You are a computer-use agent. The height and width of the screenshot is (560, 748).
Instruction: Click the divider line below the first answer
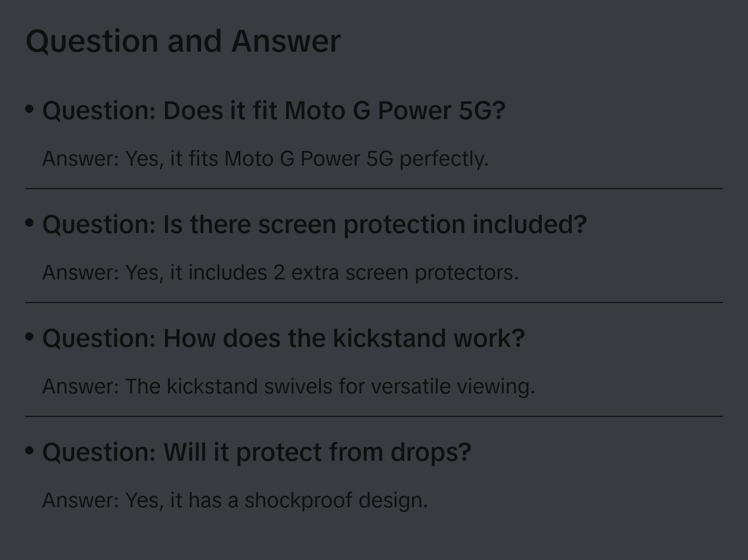[374, 189]
